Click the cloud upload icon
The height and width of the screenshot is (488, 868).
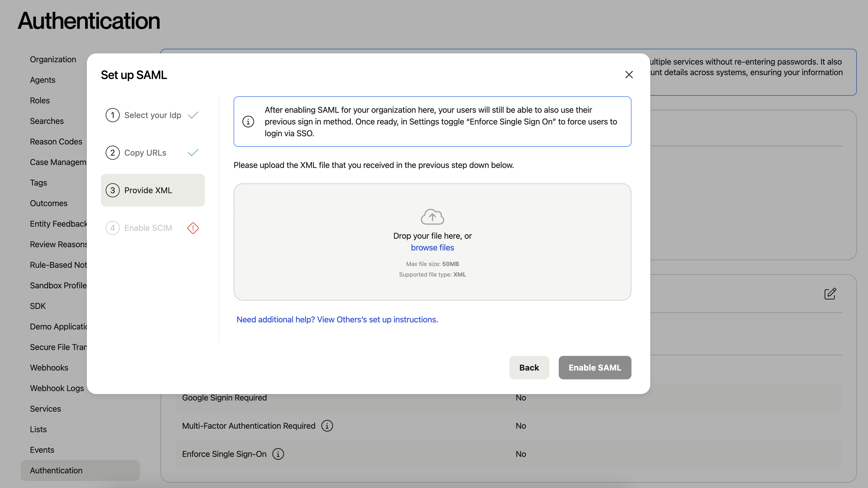[432, 216]
